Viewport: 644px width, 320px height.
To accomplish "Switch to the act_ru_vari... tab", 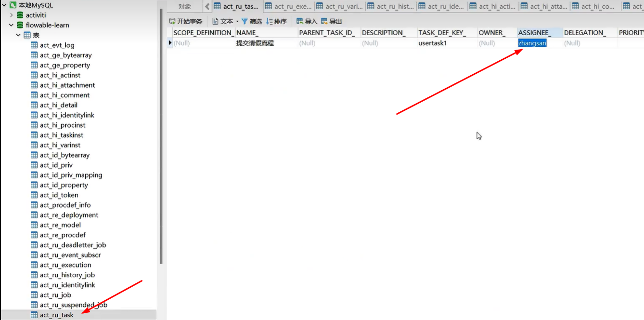I will click(339, 6).
